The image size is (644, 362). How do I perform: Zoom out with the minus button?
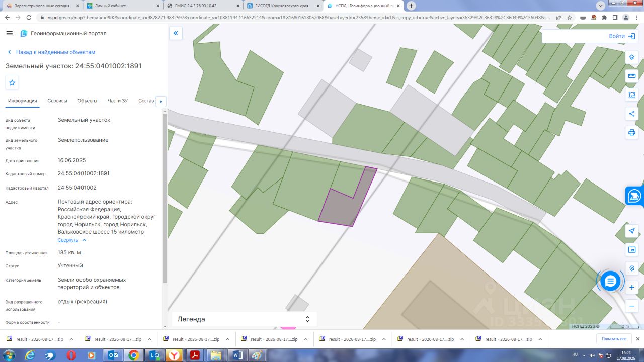click(632, 306)
